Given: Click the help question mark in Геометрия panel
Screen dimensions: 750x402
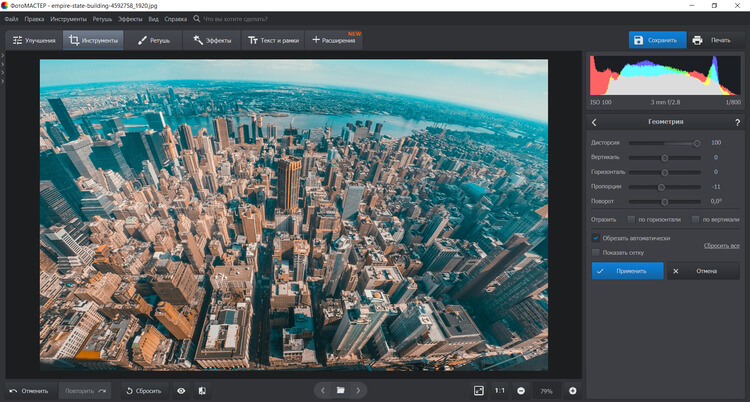Looking at the screenshot, I should (x=737, y=122).
